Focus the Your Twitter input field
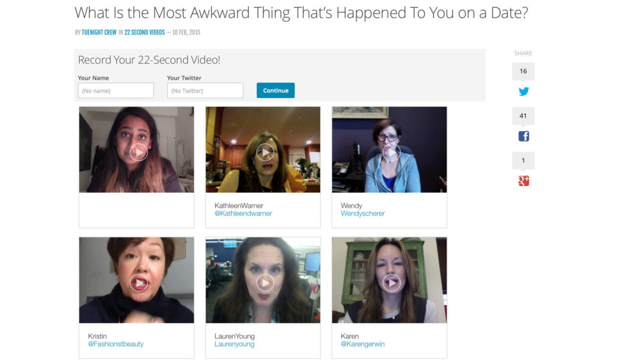623x364 pixels. coord(205,91)
